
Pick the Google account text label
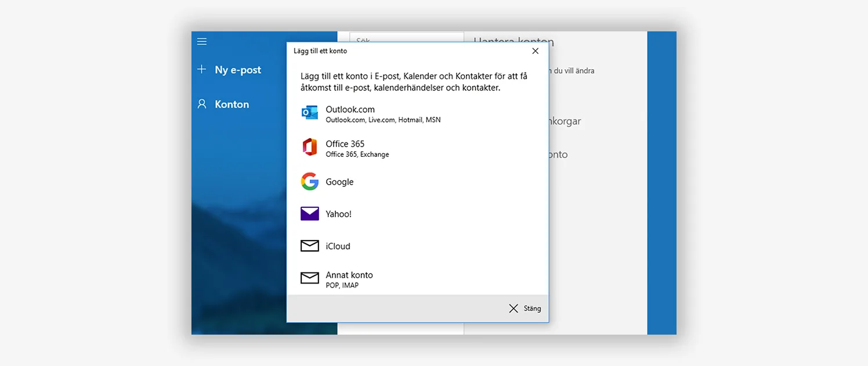339,182
